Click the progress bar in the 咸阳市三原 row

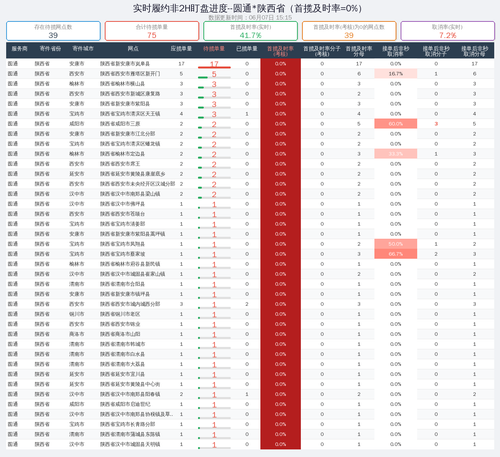point(214,127)
